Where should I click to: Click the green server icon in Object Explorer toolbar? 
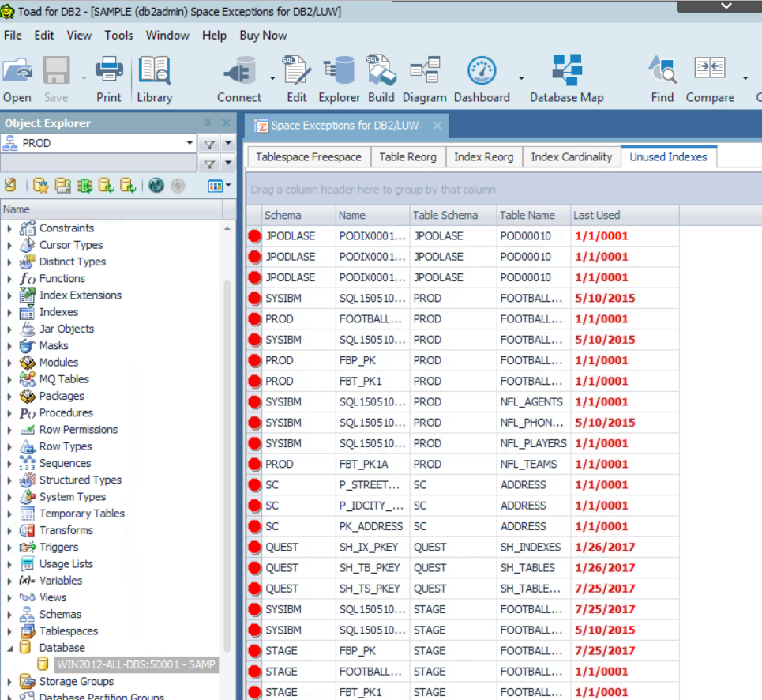85,186
